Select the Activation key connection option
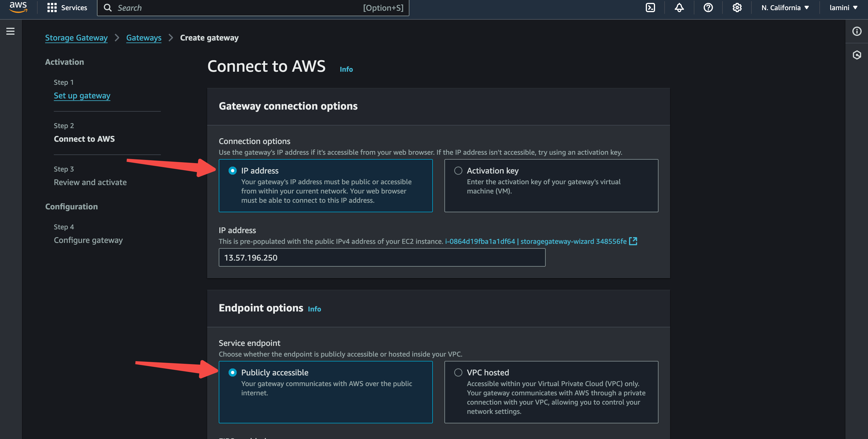Screen dimensions: 868x439 pyautogui.click(x=551, y=185)
